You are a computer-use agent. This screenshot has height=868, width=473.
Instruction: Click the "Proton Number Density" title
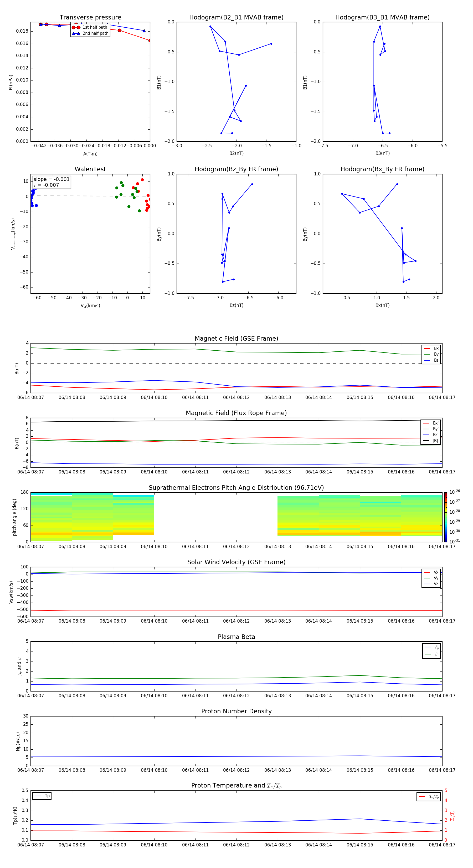pos(236,712)
